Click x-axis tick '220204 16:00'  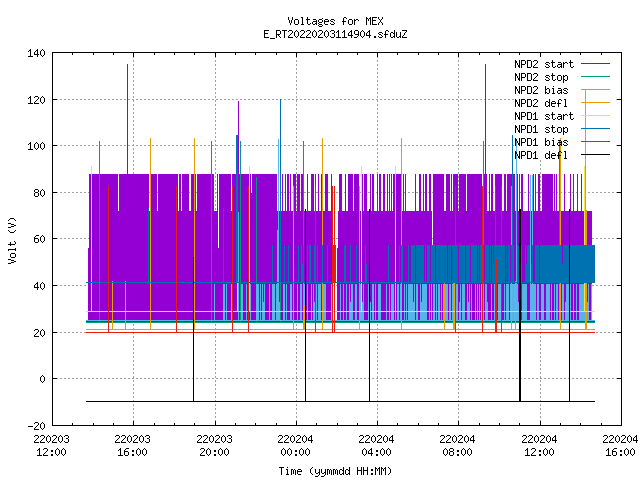(x=620, y=446)
